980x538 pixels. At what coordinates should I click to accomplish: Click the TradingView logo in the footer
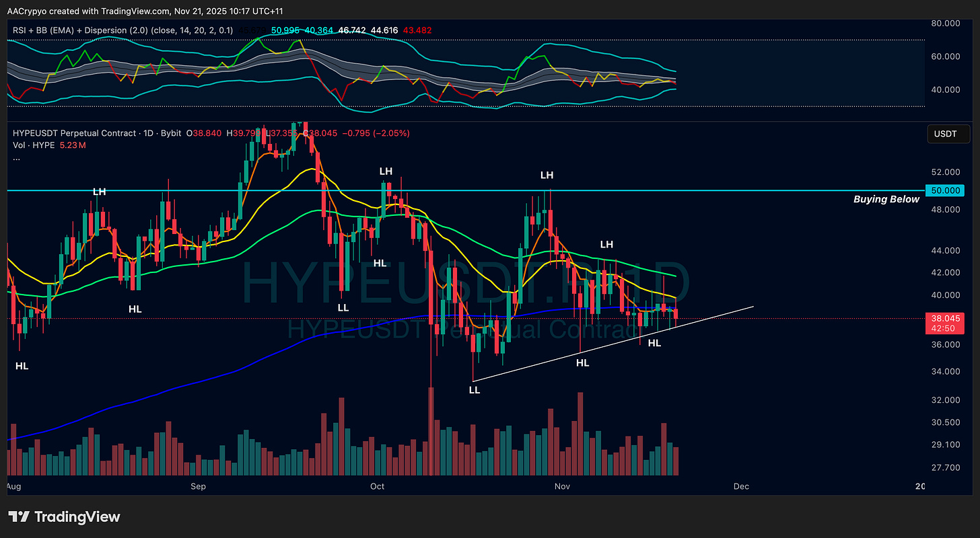click(64, 516)
